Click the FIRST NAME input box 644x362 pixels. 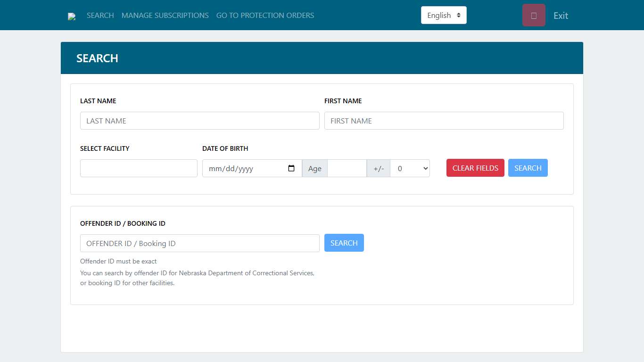[444, 121]
